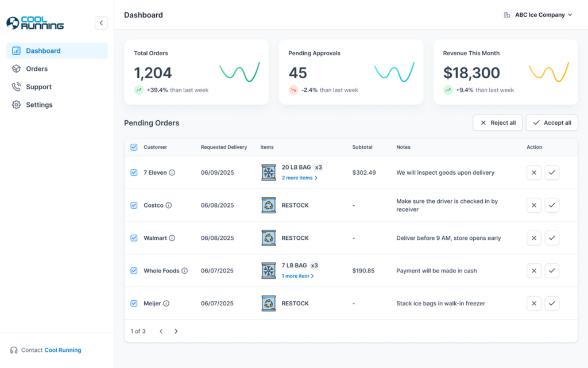Toggle the select-all checkbox in table header
The height and width of the screenshot is (368, 588).
[x=134, y=147]
